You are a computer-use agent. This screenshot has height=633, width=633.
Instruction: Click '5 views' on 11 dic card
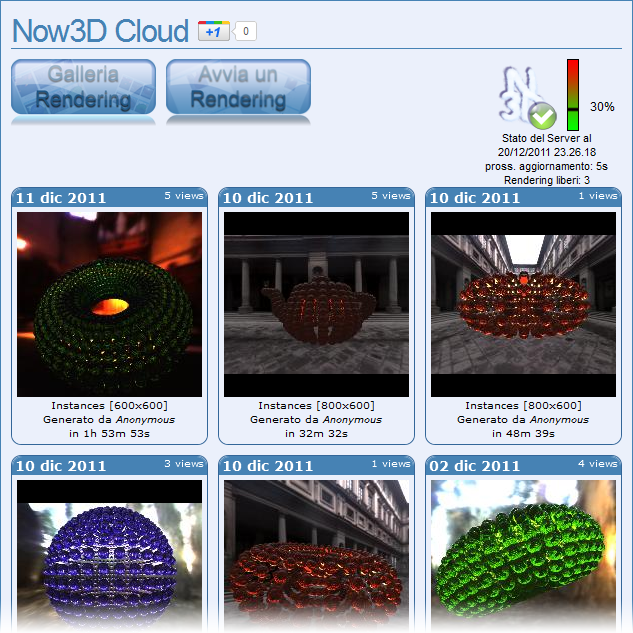[184, 195]
